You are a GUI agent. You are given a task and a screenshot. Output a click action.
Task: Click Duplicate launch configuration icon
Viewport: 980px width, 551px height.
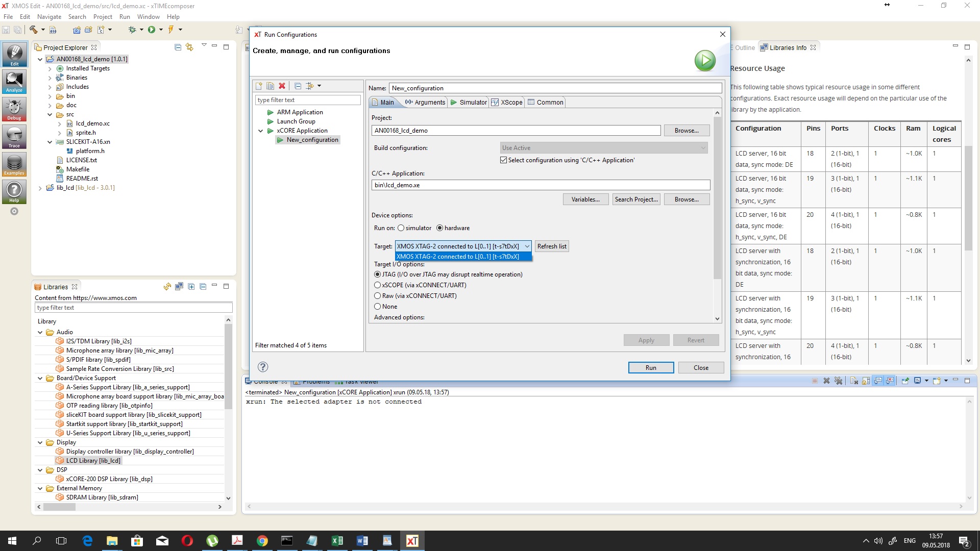click(271, 86)
